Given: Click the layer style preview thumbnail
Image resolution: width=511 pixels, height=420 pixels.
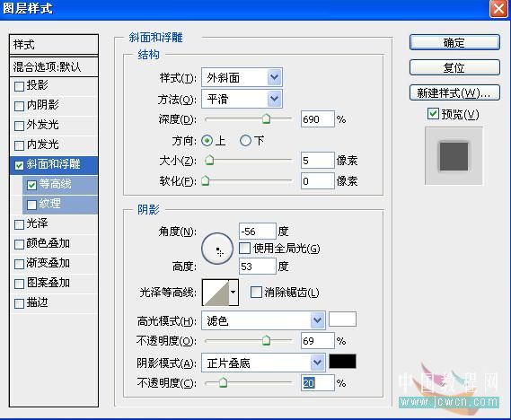Looking at the screenshot, I should click(x=454, y=156).
